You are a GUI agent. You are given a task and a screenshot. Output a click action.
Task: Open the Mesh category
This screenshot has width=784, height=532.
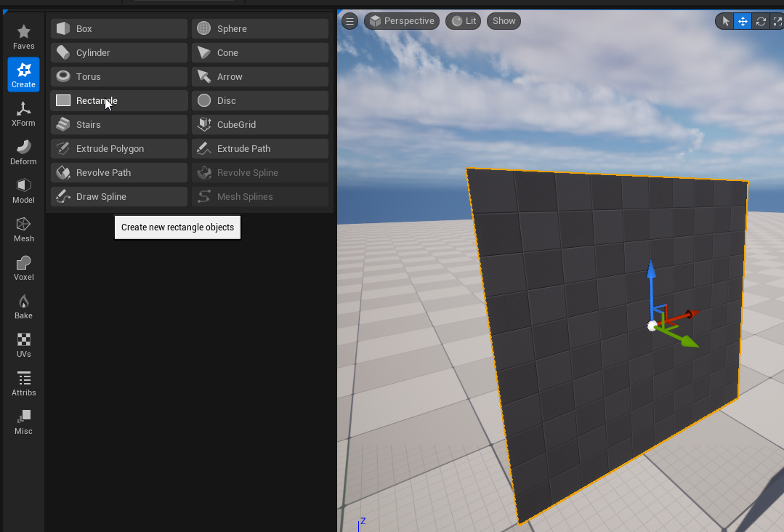click(23, 229)
